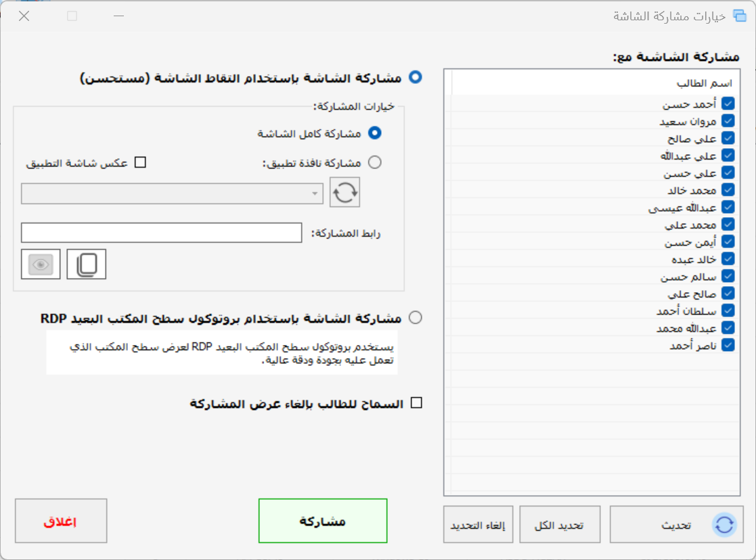The height and width of the screenshot is (560, 756).
Task: Click إلغاء التحديد deselect button
Action: [x=478, y=525]
